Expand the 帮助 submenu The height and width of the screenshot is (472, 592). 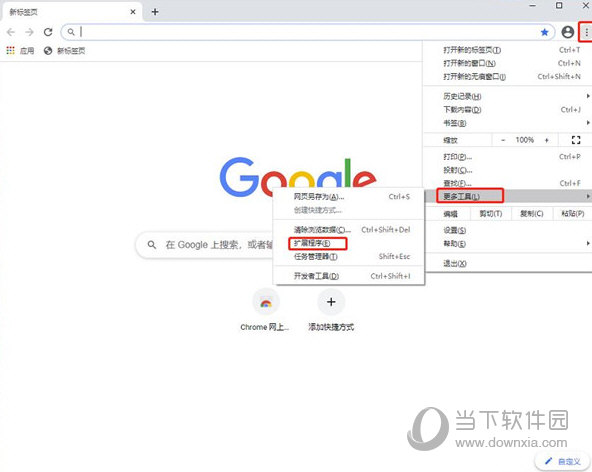[507, 244]
